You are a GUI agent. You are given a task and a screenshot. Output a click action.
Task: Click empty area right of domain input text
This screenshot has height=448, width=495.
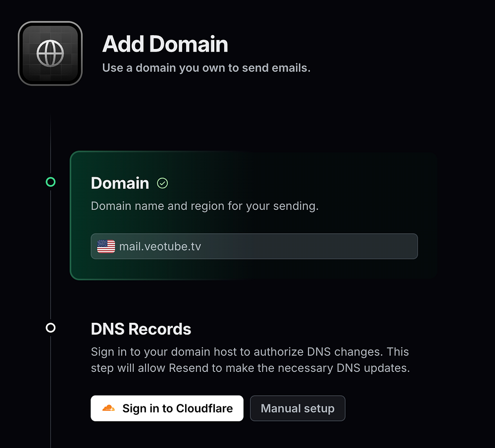coord(309,246)
